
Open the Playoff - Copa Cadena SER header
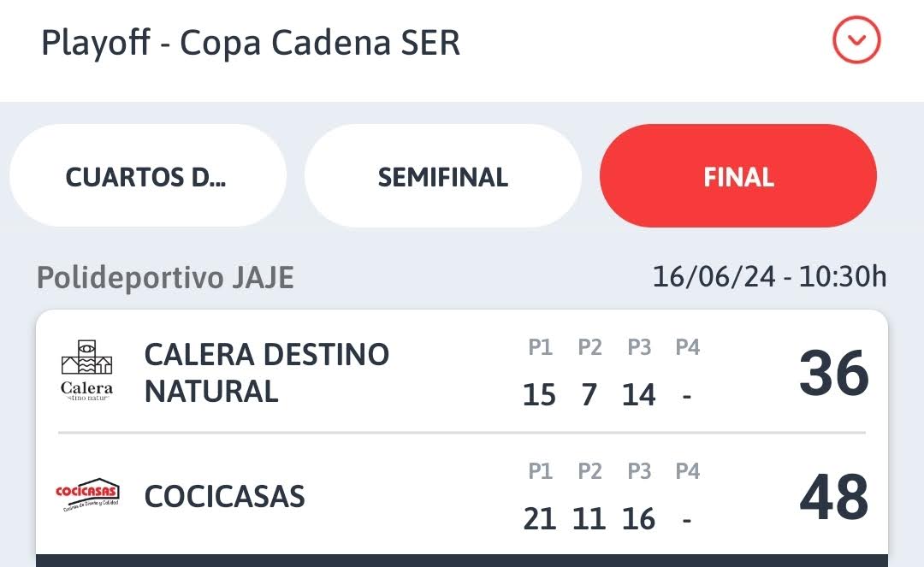coord(251,43)
